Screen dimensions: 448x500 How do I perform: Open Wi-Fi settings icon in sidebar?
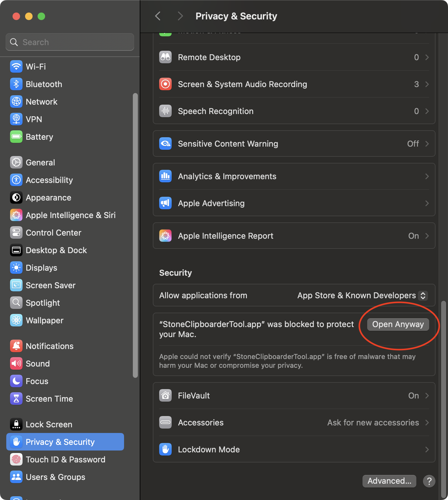16,66
